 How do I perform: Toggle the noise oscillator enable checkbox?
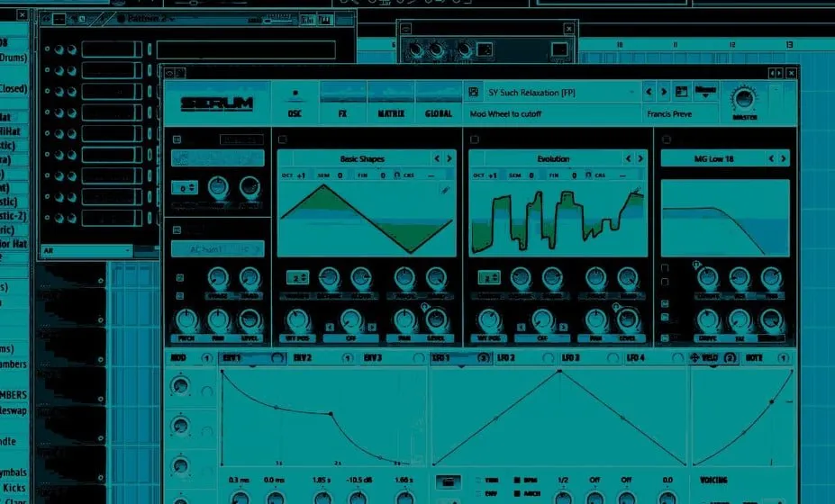pos(177,229)
